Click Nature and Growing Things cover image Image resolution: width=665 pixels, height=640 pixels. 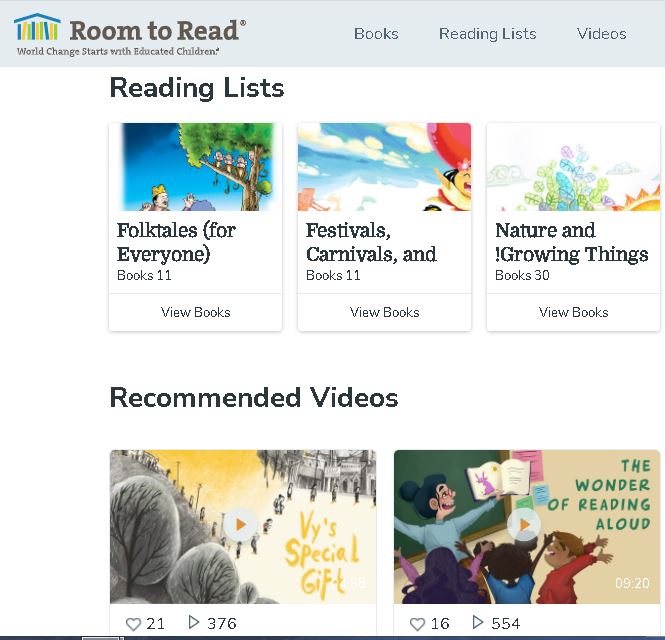coord(573,167)
